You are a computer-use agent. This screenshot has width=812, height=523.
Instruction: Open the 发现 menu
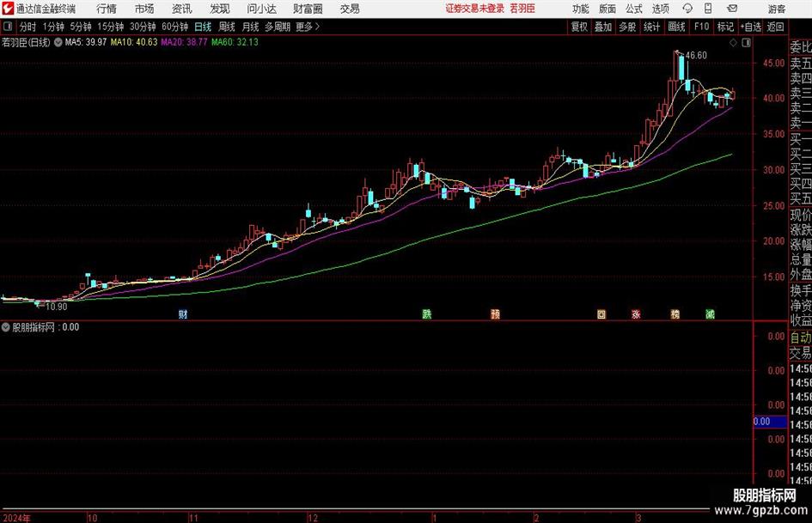(220, 9)
